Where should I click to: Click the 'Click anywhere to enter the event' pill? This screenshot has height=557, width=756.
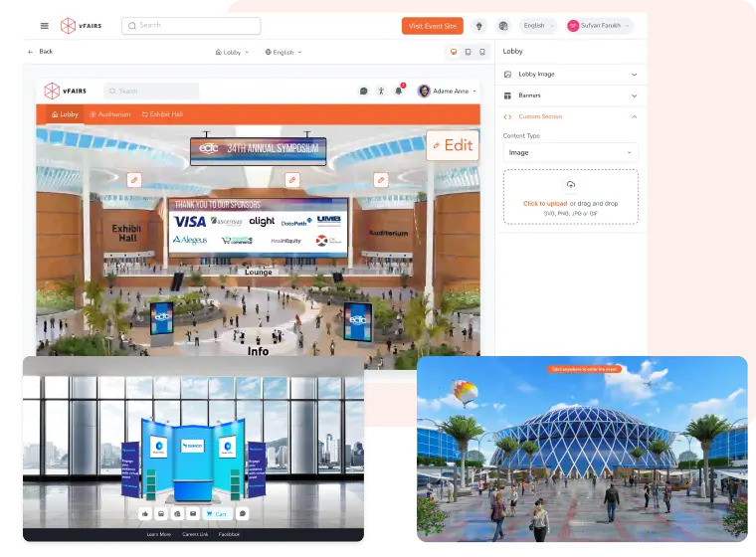point(584,369)
